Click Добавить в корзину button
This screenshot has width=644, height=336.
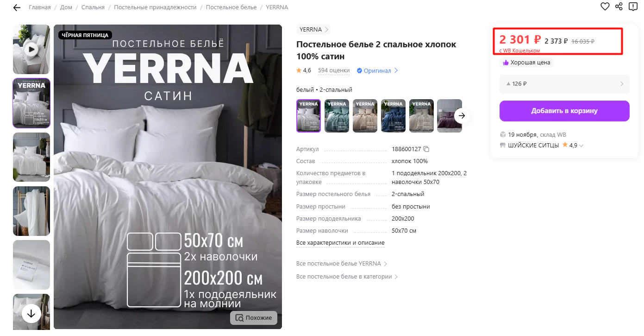[564, 111]
